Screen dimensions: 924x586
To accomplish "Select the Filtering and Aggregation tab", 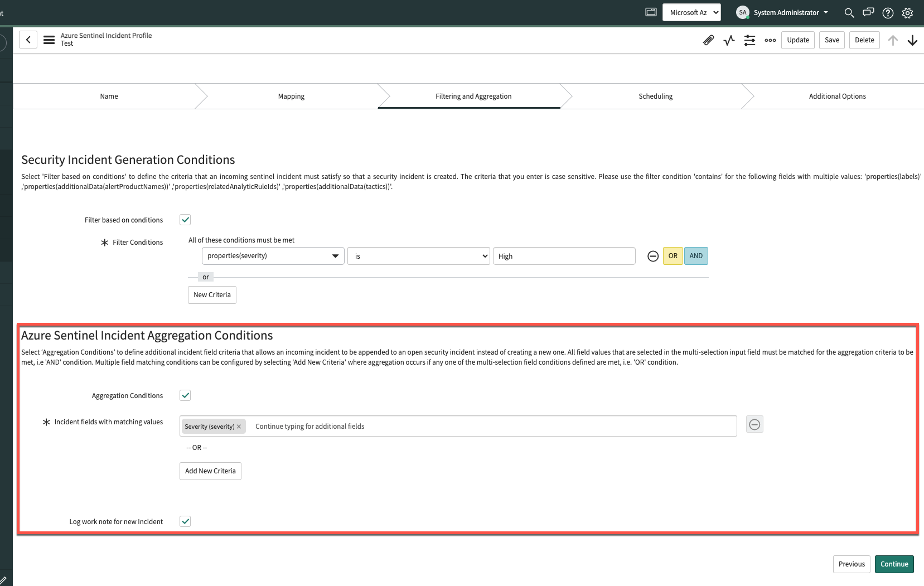I will pos(473,96).
